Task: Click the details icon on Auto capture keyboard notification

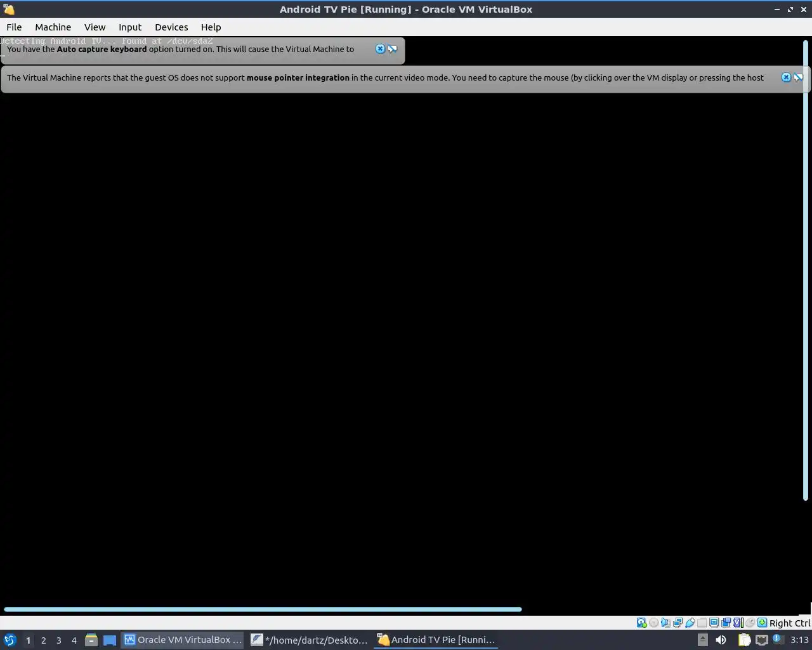Action: click(x=393, y=49)
